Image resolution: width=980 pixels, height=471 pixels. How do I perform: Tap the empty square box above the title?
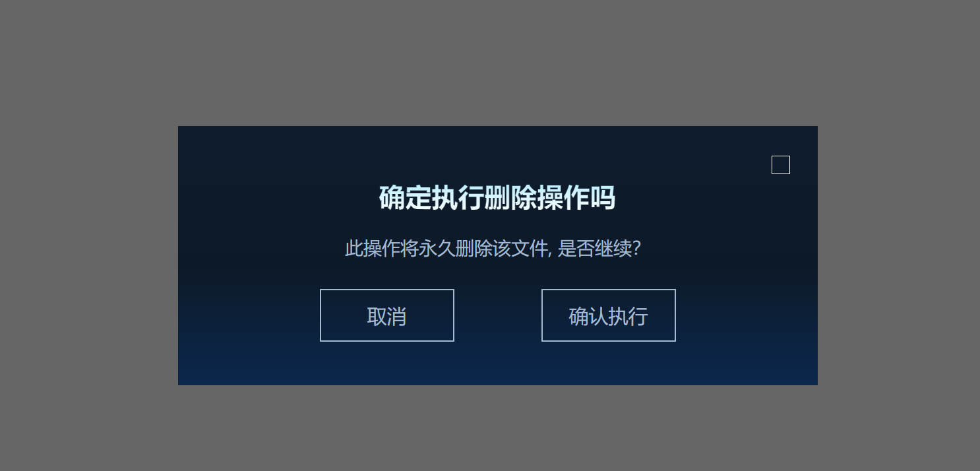click(781, 165)
